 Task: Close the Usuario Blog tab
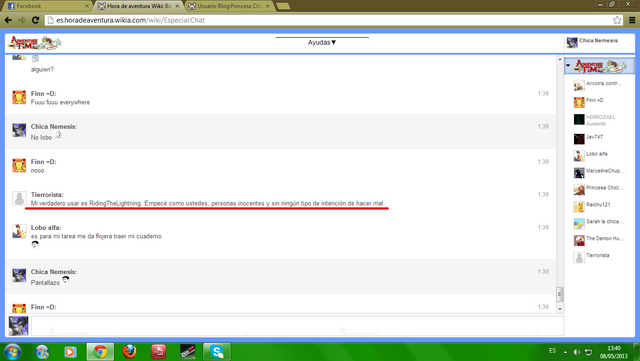268,6
